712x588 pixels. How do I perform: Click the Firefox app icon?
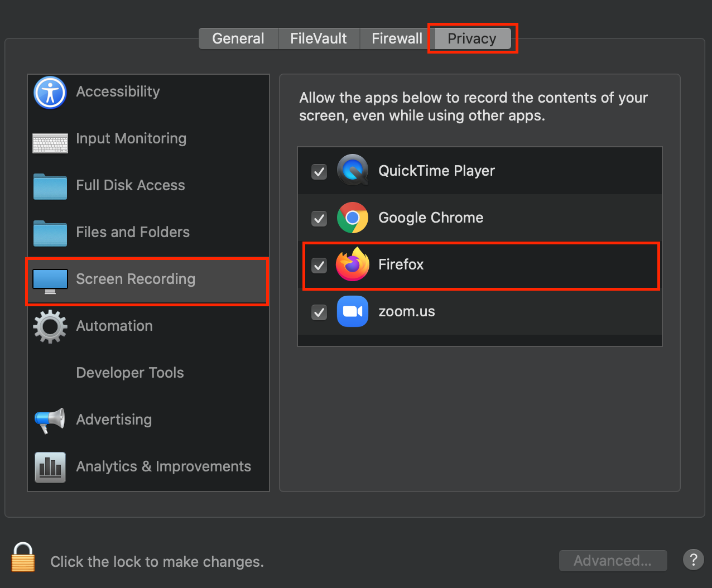pyautogui.click(x=353, y=264)
